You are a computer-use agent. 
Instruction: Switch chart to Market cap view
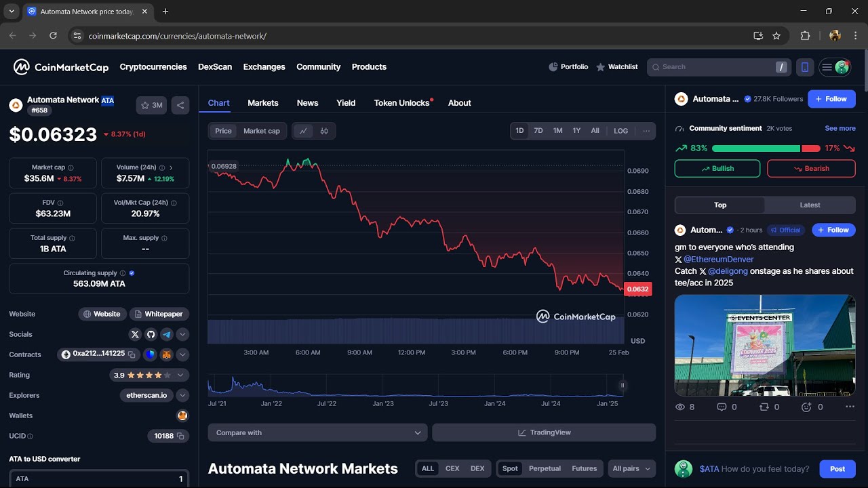[x=262, y=131]
